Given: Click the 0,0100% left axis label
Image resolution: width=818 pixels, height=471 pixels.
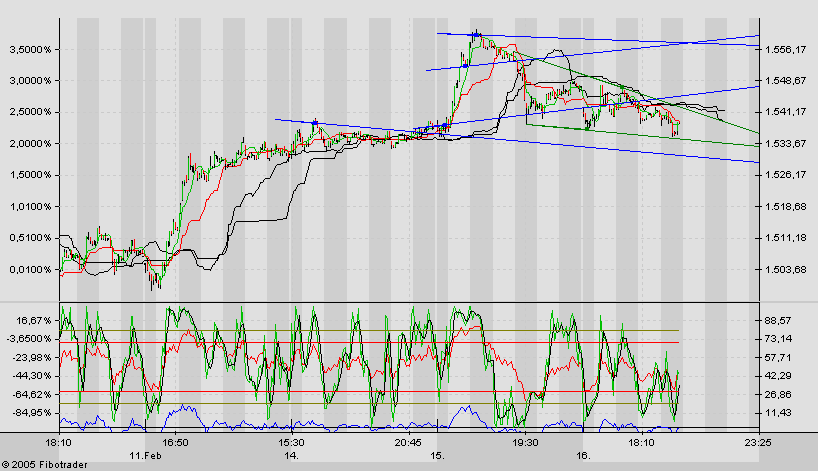Looking at the screenshot, I should point(30,270).
